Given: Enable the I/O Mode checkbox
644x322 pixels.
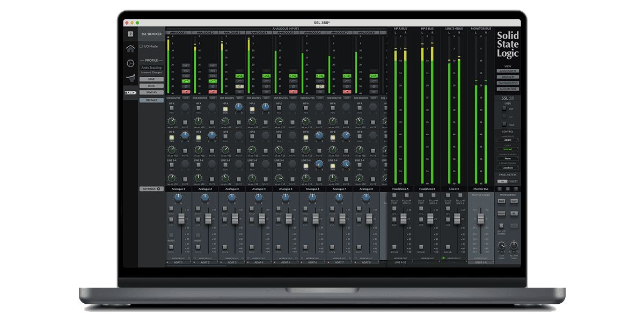Looking at the screenshot, I should pyautogui.click(x=141, y=47).
